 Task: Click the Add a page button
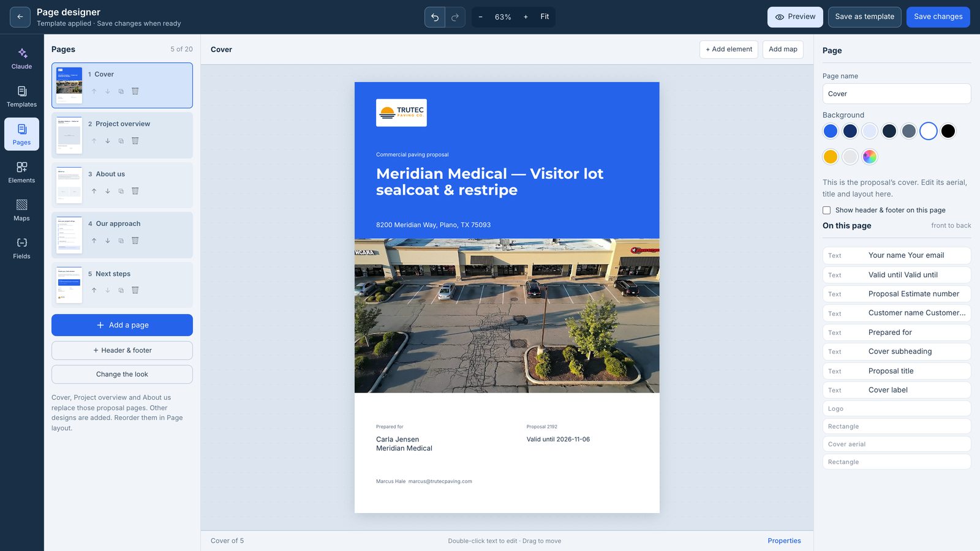pyautogui.click(x=122, y=325)
